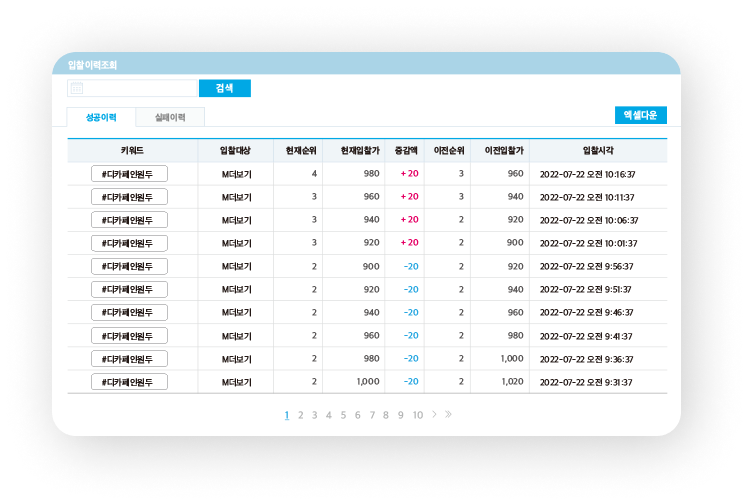Image resolution: width=749 pixels, height=504 pixels.
Task: Click timestamp 2022-07-22 오전 10:11:37
Action: tap(587, 197)
